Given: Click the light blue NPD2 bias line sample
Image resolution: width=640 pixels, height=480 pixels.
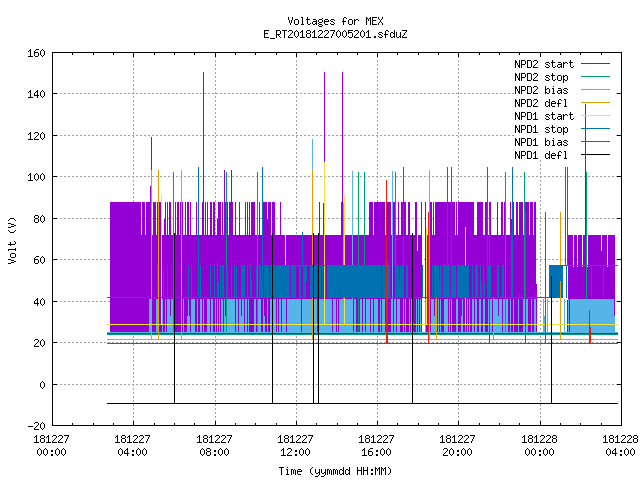Looking at the screenshot, I should coord(595,90).
